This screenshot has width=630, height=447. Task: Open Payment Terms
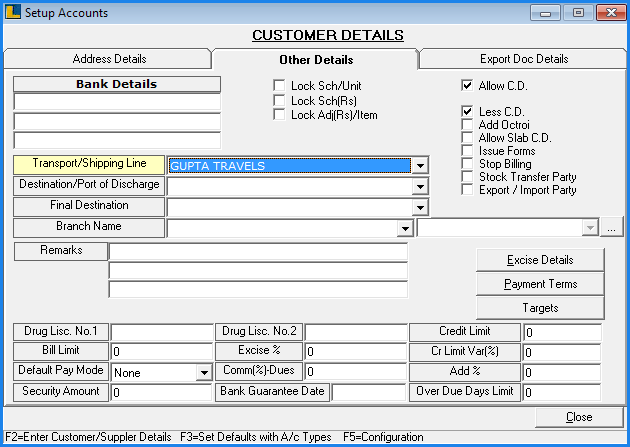[541, 284]
